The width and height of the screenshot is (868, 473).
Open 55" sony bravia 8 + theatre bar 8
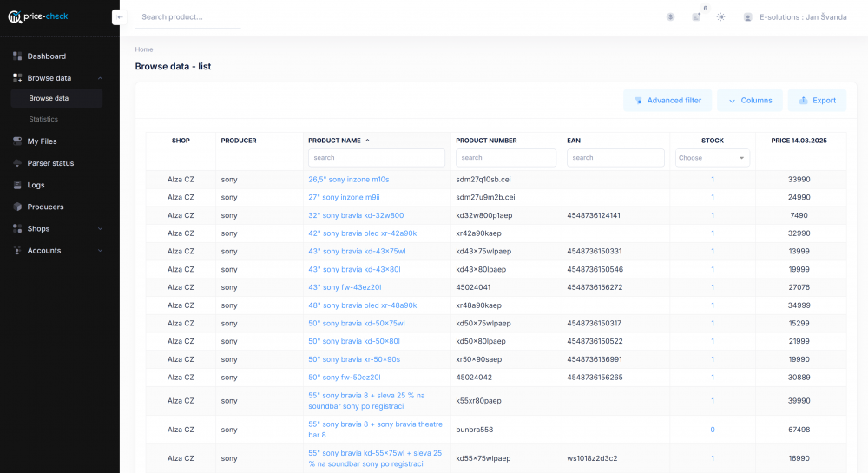click(375, 430)
